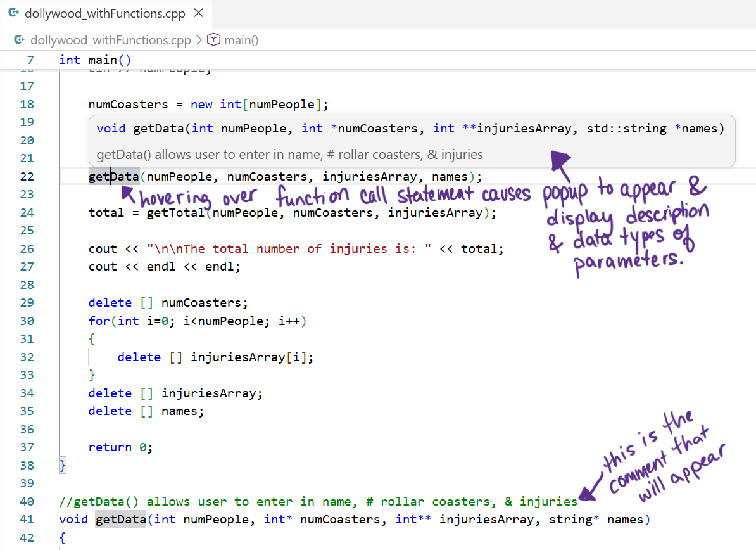The width and height of the screenshot is (756, 550).
Task: Click sticky scroll line 'int main()'
Action: point(95,60)
